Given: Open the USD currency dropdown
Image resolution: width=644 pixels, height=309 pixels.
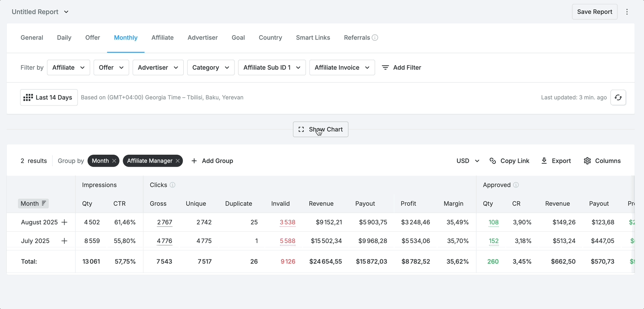Looking at the screenshot, I should [468, 161].
